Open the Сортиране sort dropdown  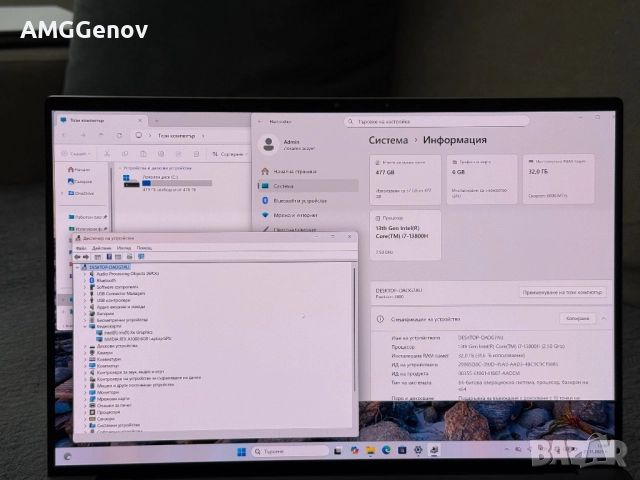click(228, 153)
